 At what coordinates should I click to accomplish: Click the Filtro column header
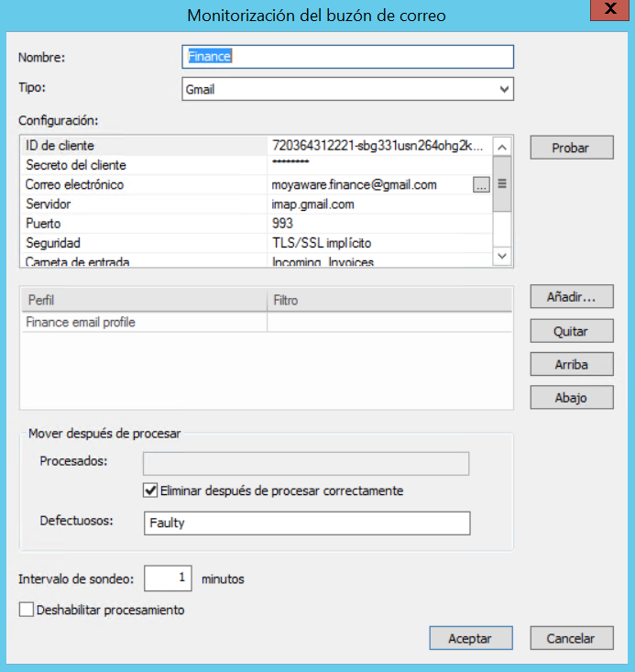pos(389,300)
